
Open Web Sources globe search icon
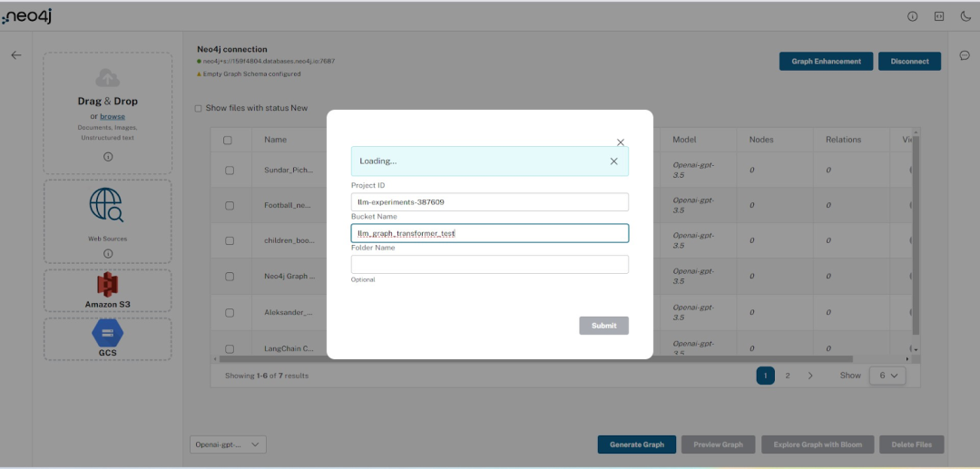(x=107, y=206)
